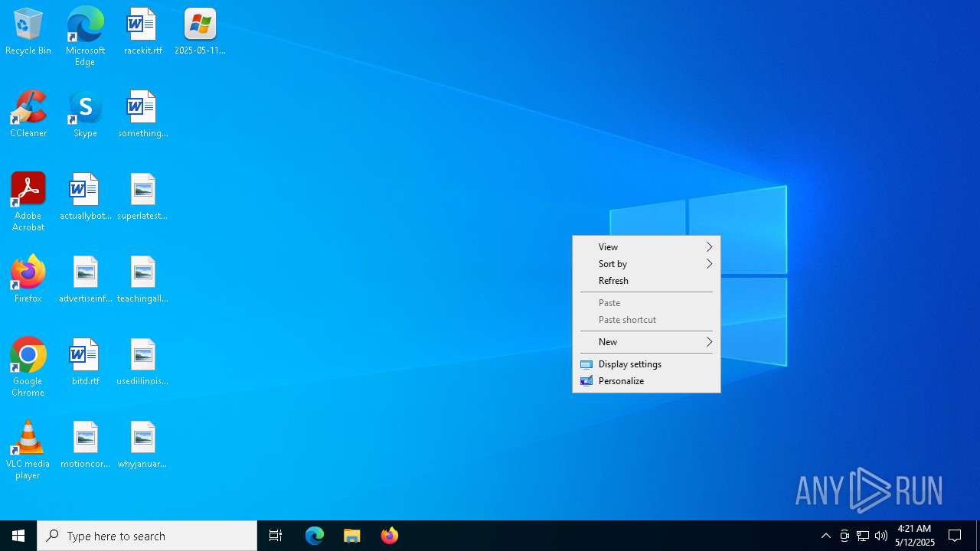Select the Skype desktop shortcut
Viewport: 980px width, 551px height.
[x=85, y=115]
